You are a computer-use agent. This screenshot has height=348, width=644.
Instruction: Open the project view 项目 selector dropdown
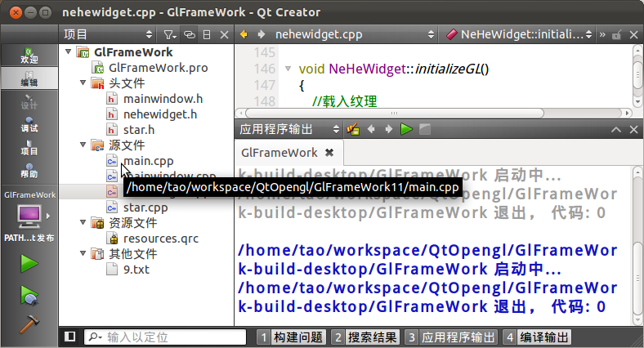pos(109,34)
